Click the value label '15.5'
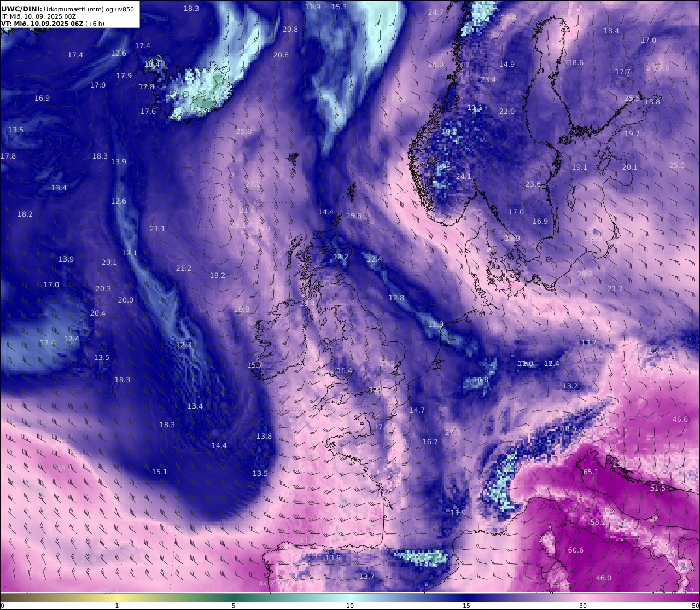This screenshot has height=610, width=700. click(x=656, y=350)
